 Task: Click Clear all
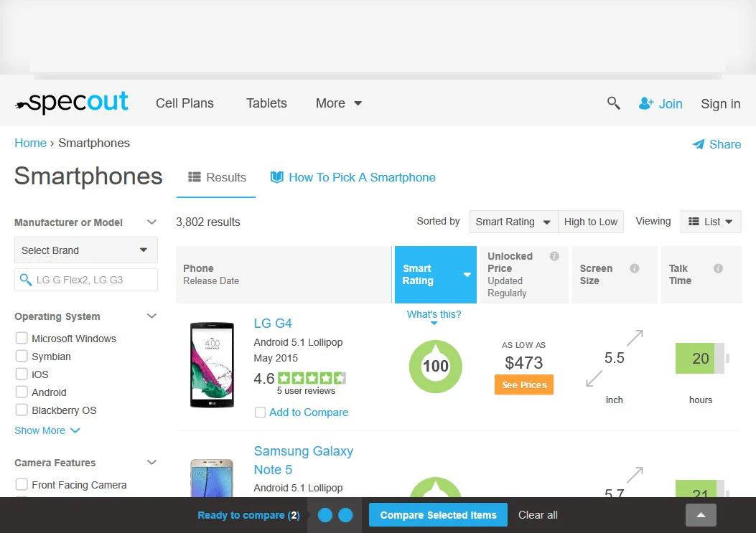click(538, 515)
